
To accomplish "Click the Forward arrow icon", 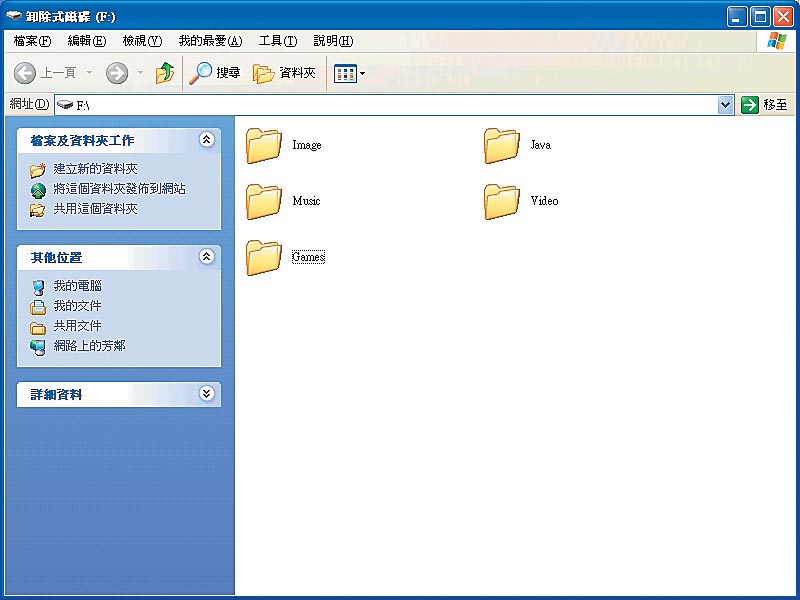I will coord(117,73).
